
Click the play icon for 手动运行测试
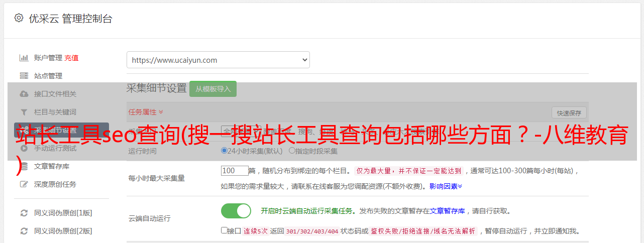click(x=24, y=148)
